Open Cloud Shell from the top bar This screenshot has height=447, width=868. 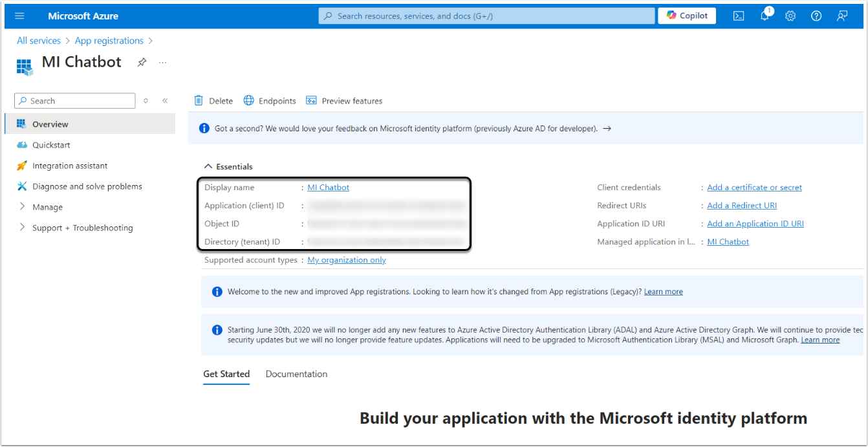[739, 16]
